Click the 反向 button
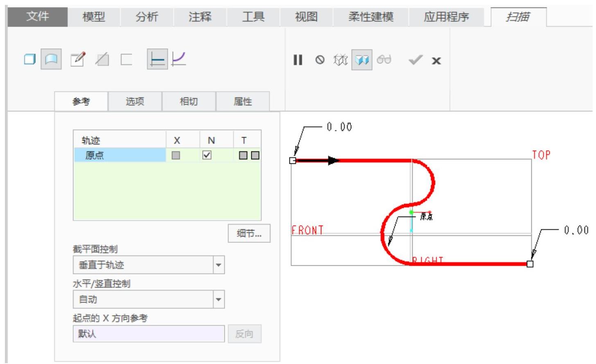 tap(244, 334)
